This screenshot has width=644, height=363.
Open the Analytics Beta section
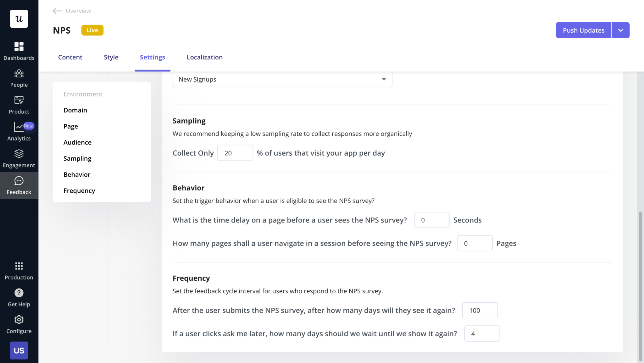(19, 131)
